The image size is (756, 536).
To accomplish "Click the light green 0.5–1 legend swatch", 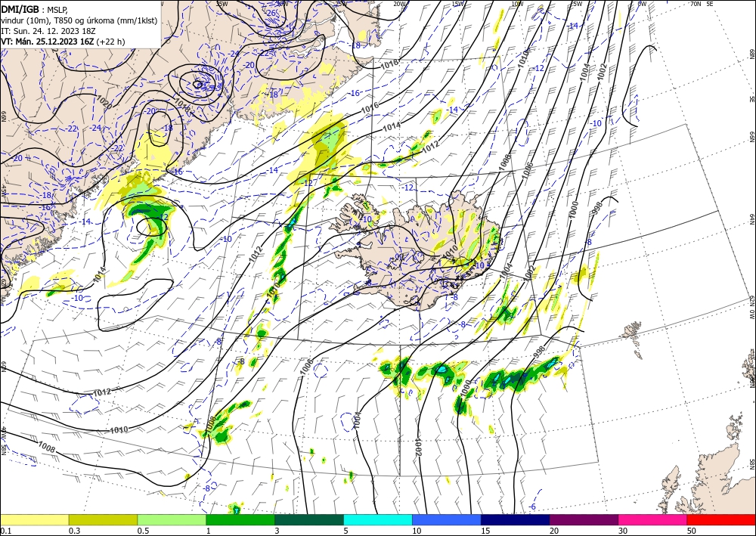I will pyautogui.click(x=172, y=519).
